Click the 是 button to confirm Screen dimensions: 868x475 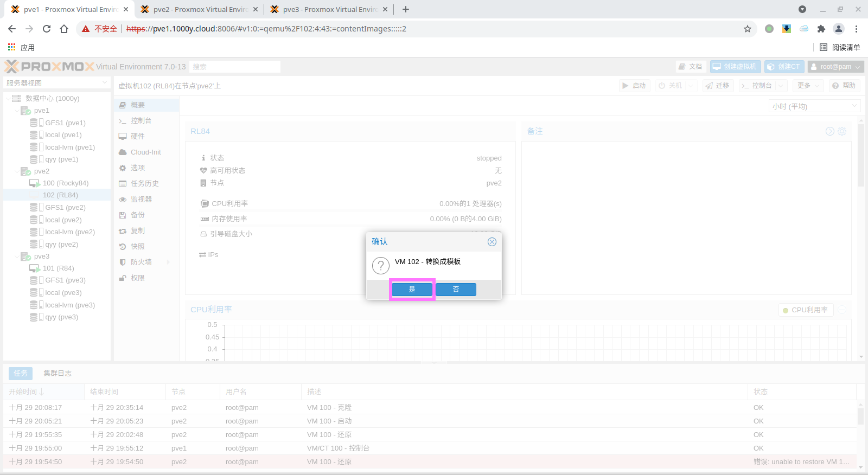412,290
